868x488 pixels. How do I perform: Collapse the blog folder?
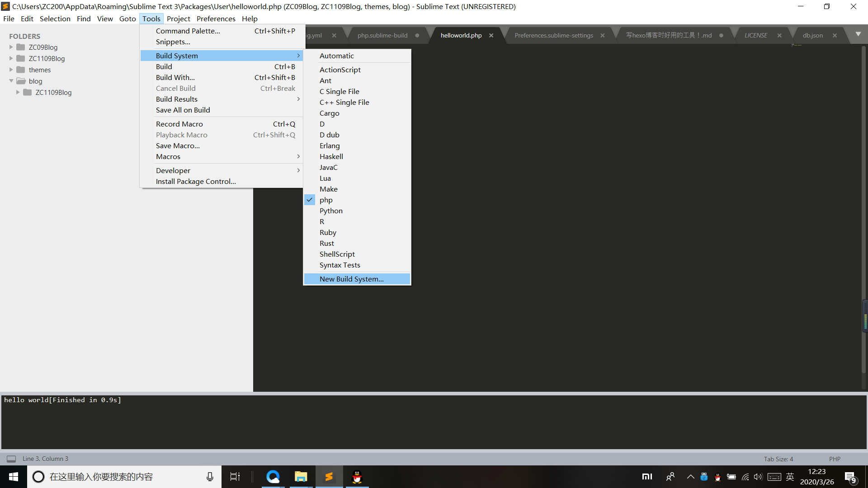[11, 81]
